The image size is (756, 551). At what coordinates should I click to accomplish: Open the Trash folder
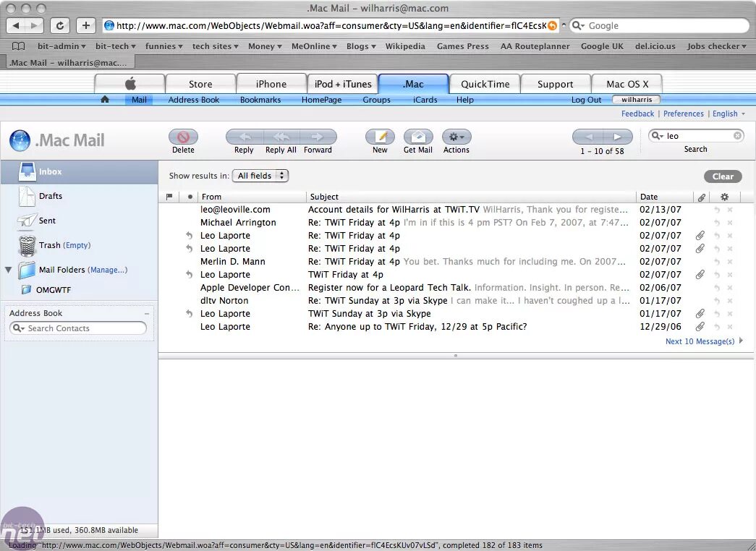coord(49,245)
